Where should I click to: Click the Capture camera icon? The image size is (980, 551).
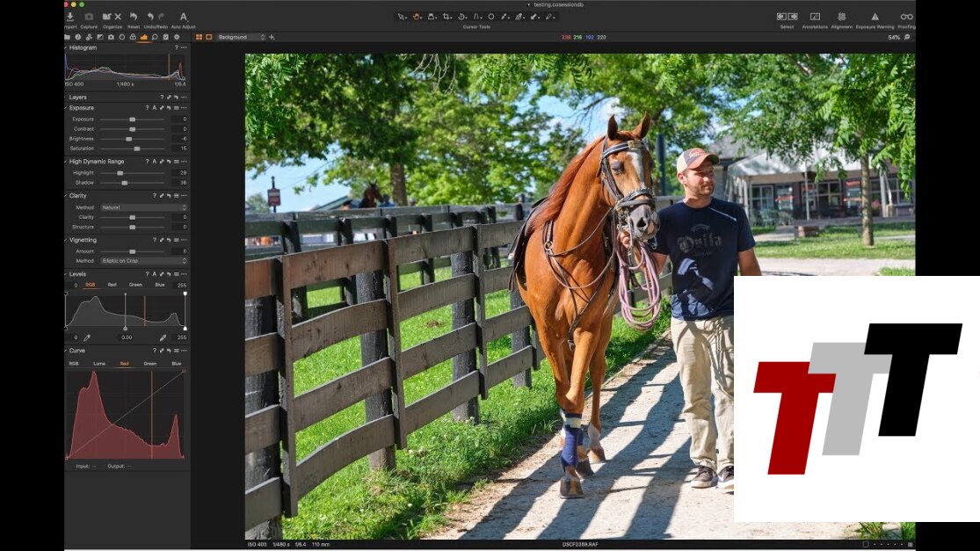89,17
